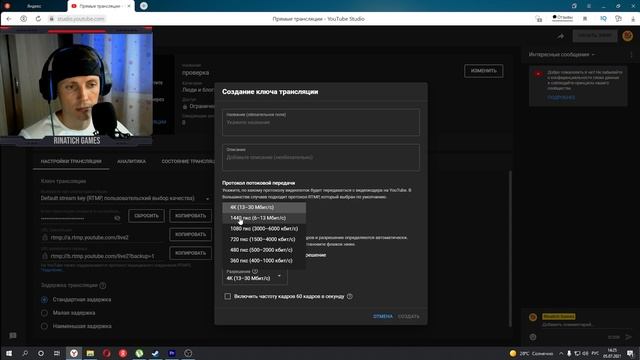
Task: Open Yandex Browser taskbar icon
Action: click(x=73, y=353)
